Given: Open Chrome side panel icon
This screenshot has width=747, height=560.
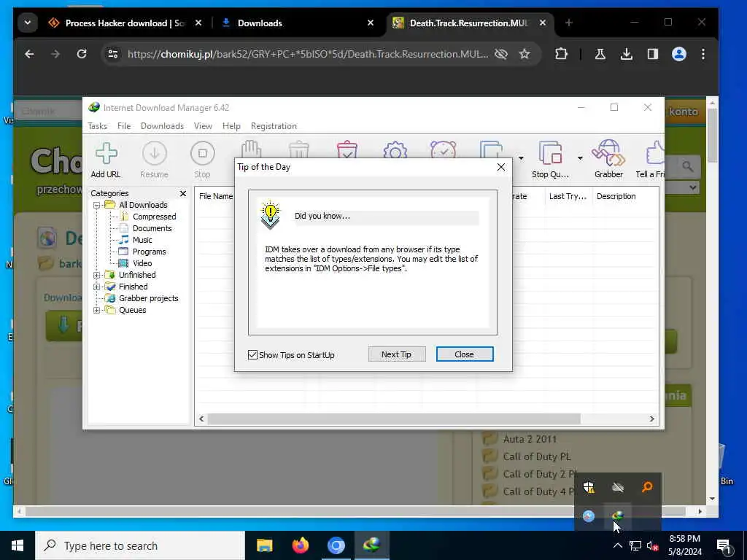Looking at the screenshot, I should coord(653,54).
